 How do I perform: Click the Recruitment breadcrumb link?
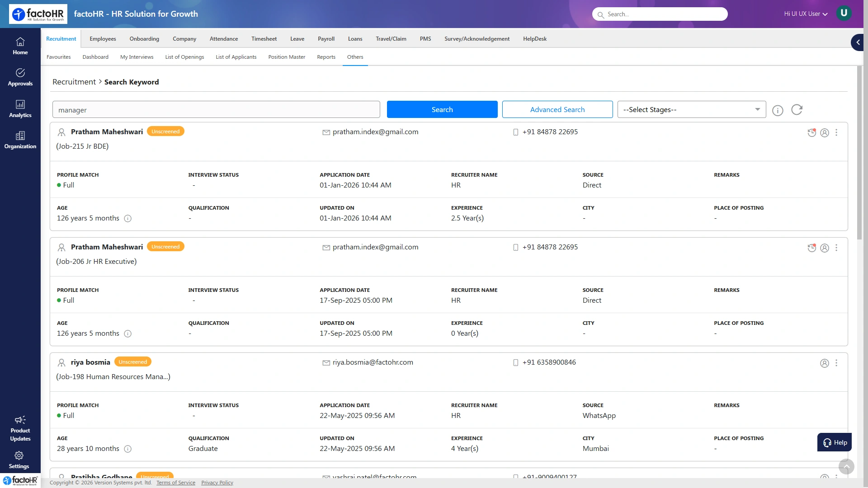[x=74, y=82]
